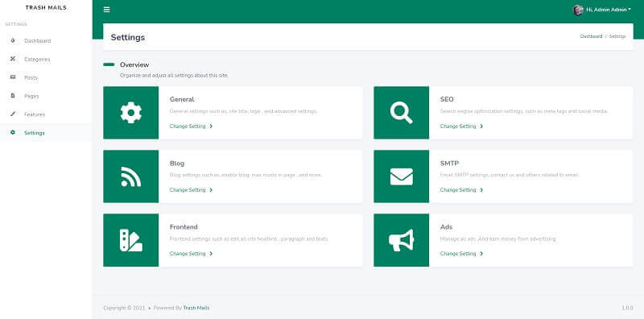Click the Features pen icon
This screenshot has width=644, height=319.
13,114
